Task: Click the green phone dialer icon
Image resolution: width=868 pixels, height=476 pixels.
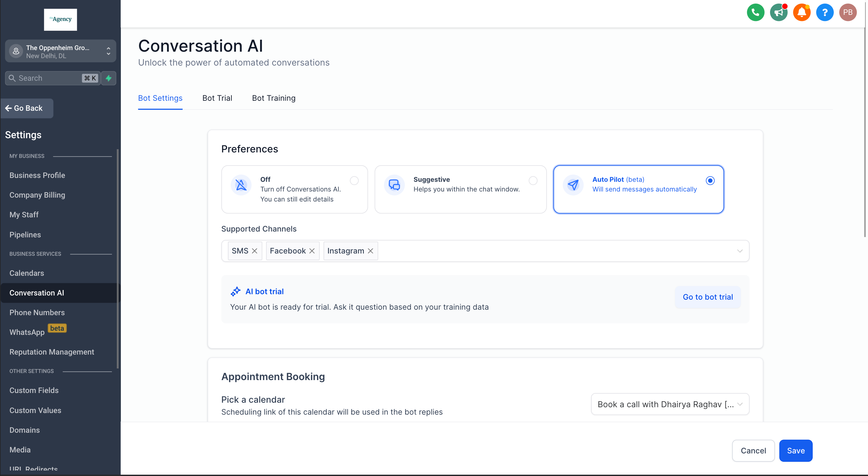Action: click(x=756, y=13)
